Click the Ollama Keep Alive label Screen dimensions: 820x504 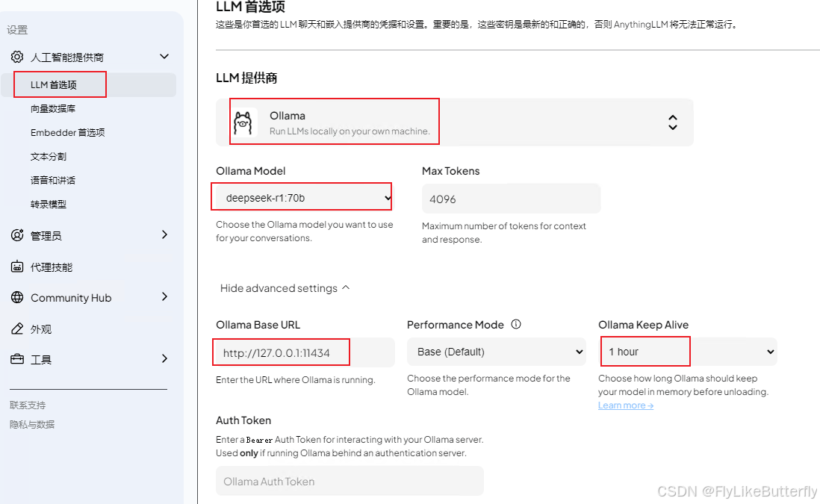pyautogui.click(x=643, y=325)
